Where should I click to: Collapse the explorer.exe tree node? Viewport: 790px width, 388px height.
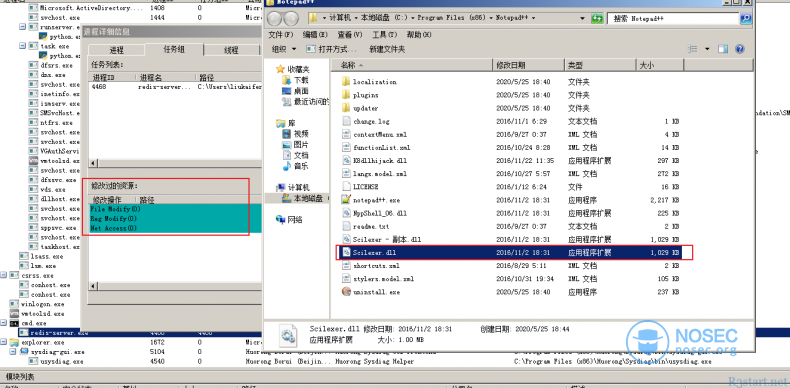tap(4, 342)
